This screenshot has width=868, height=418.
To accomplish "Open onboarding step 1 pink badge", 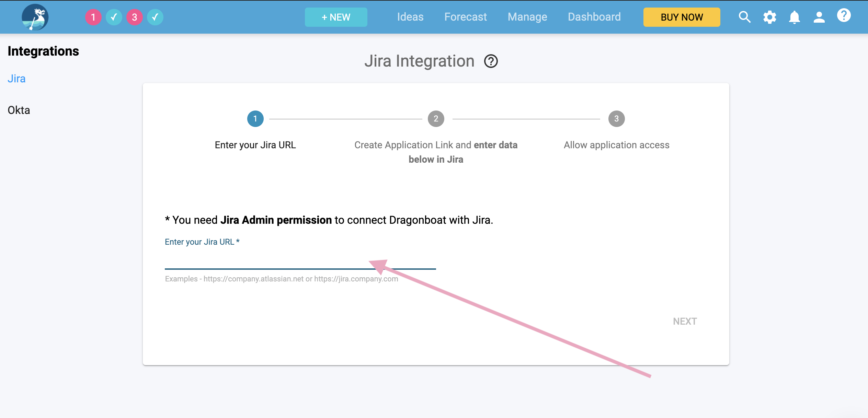I will (93, 17).
